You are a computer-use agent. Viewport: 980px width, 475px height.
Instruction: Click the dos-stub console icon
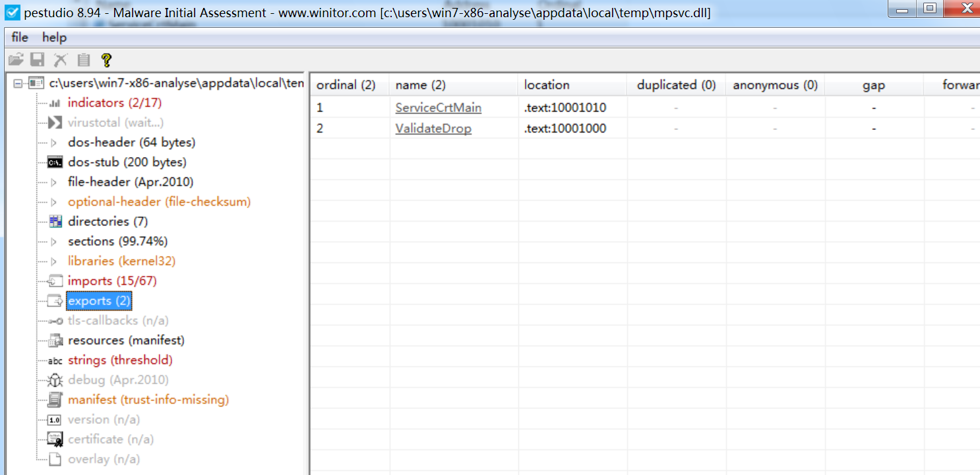coord(55,162)
